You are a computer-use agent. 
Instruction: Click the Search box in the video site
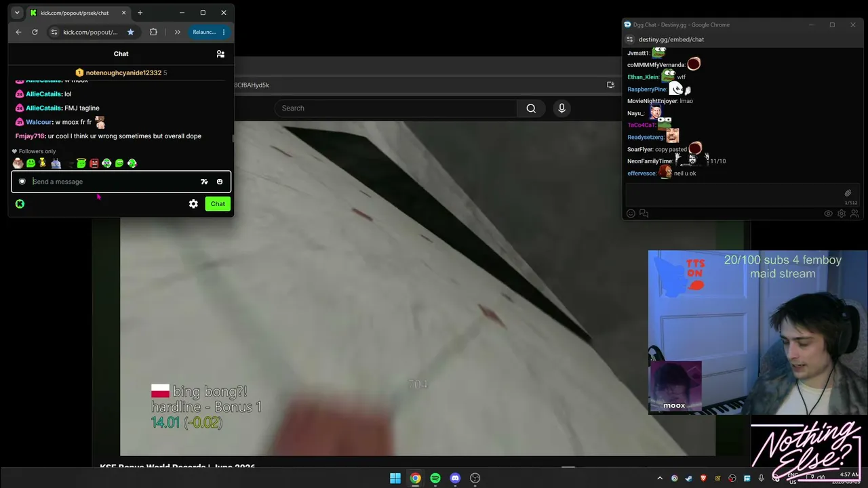coord(395,108)
